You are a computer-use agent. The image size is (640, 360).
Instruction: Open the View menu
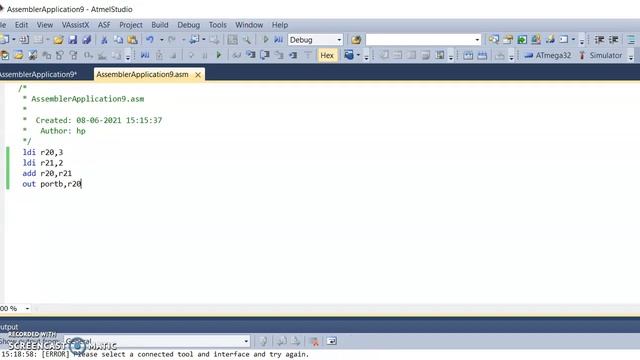pyautogui.click(x=45, y=25)
